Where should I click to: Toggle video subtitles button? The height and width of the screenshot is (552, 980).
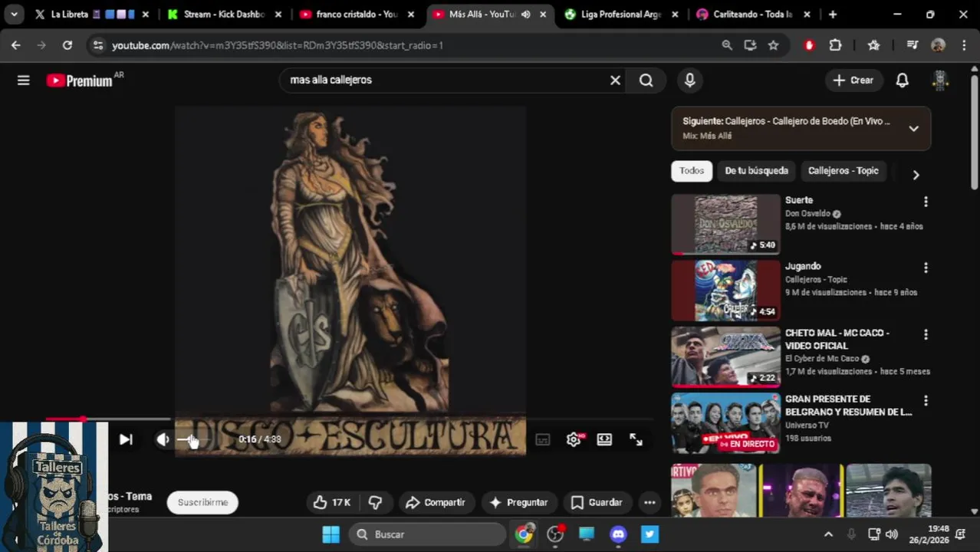point(543,439)
